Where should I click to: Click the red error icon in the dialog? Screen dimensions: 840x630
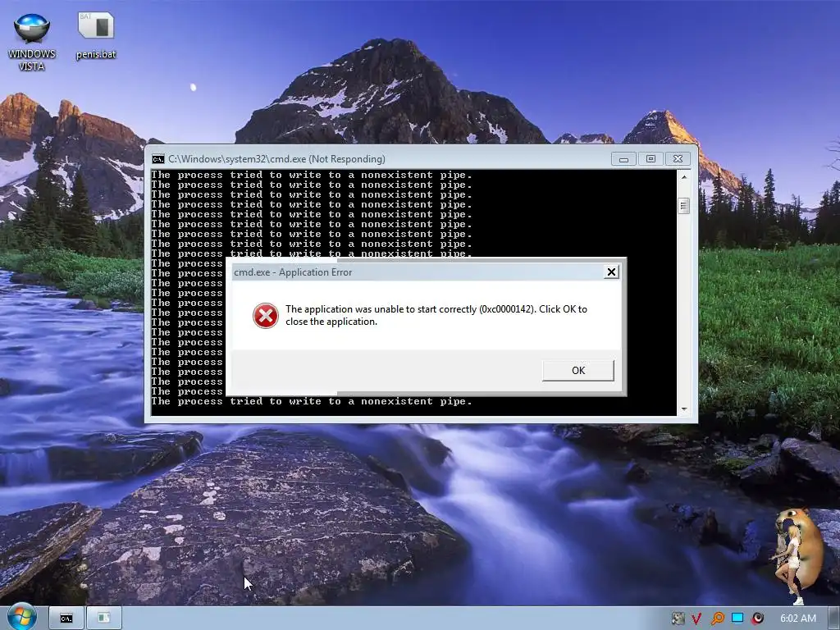point(266,316)
